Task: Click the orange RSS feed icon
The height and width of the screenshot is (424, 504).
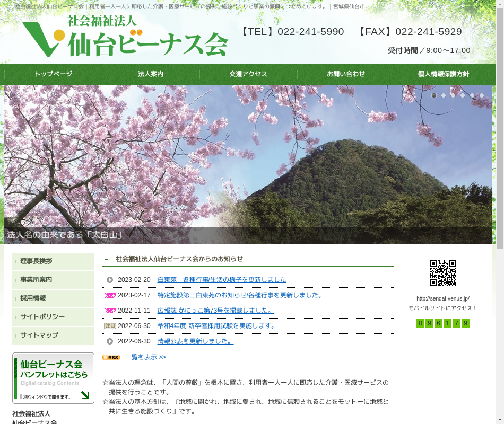Action: pyautogui.click(x=111, y=358)
